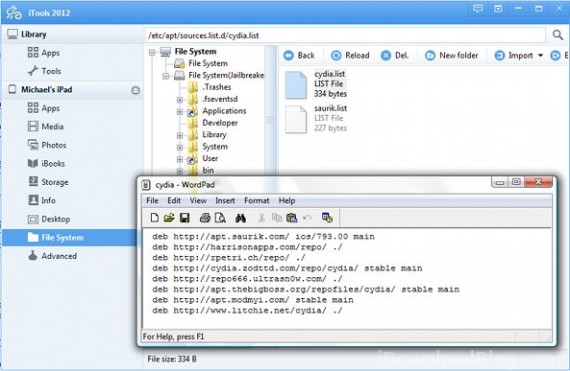Image resolution: width=570 pixels, height=371 pixels.
Task: Click the cydia.zodttd.com repo line
Action: click(x=287, y=268)
